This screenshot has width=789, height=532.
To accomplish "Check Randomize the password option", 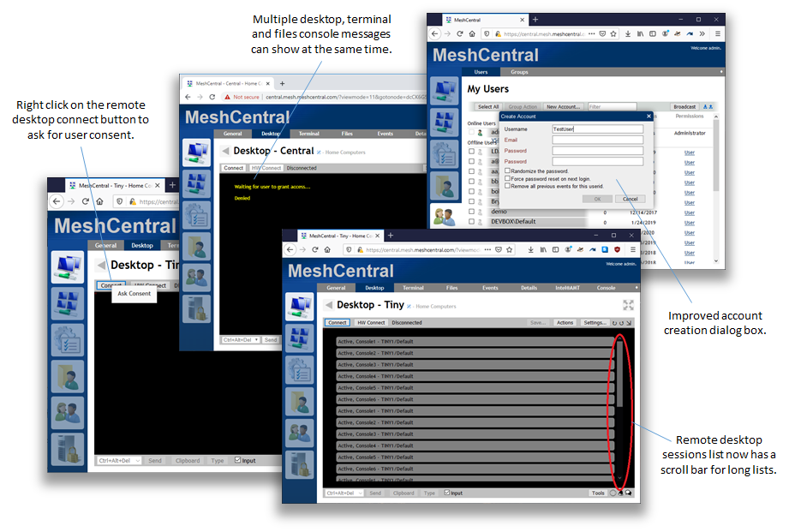I will point(507,170).
